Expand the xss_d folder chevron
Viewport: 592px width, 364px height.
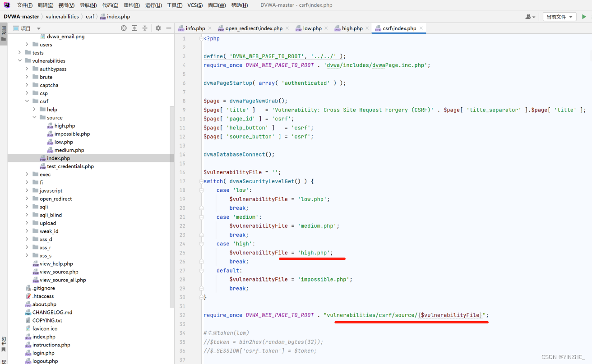coord(27,240)
